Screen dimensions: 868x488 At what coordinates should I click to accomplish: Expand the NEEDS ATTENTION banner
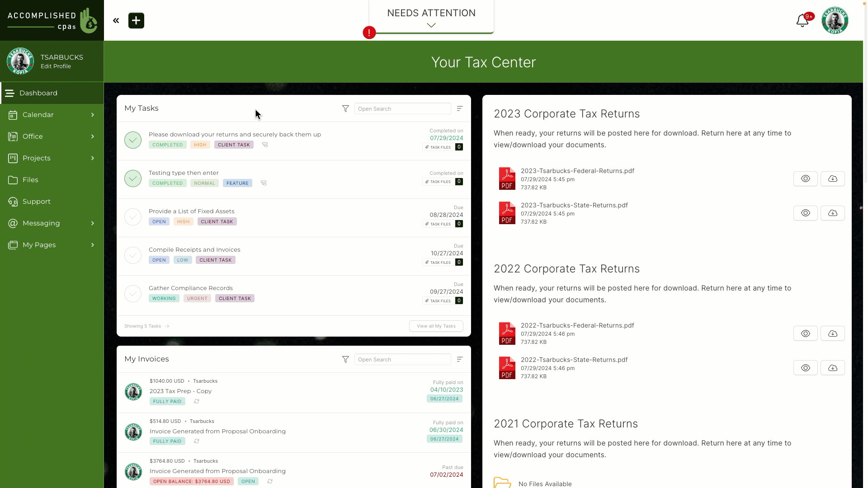[431, 24]
